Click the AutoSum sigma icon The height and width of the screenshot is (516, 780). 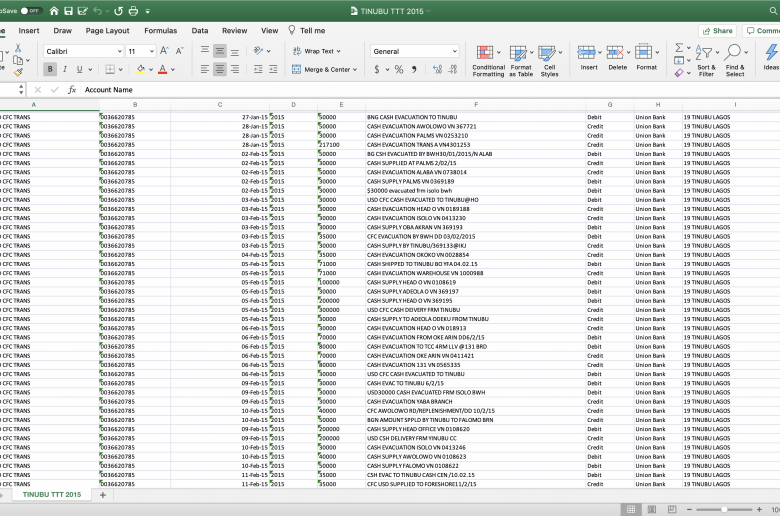pos(679,48)
